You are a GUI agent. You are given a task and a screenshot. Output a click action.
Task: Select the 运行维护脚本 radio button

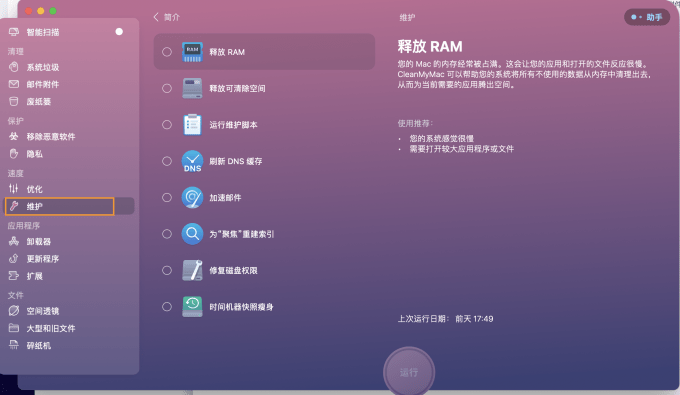(167, 125)
